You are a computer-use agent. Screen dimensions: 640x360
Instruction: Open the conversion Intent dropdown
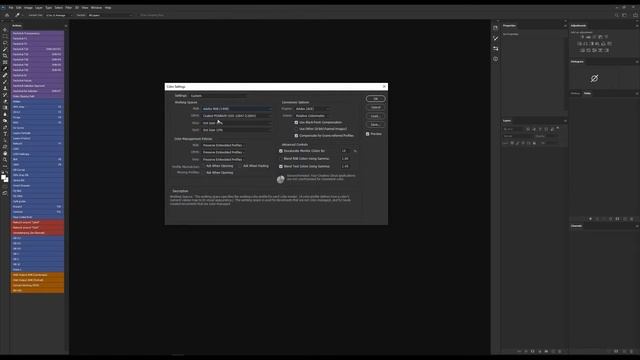(312, 116)
